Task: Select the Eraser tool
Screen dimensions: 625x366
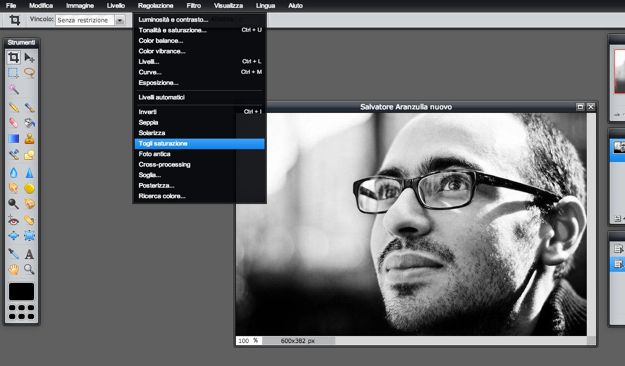Action: (x=13, y=123)
